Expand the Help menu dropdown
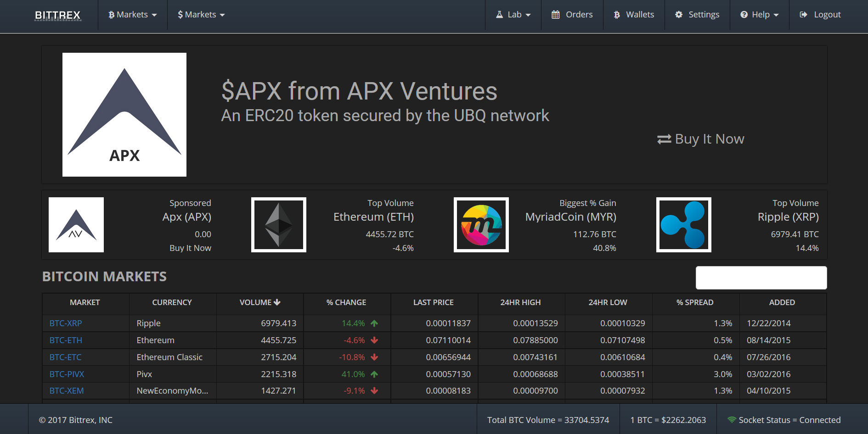868x434 pixels. (759, 14)
